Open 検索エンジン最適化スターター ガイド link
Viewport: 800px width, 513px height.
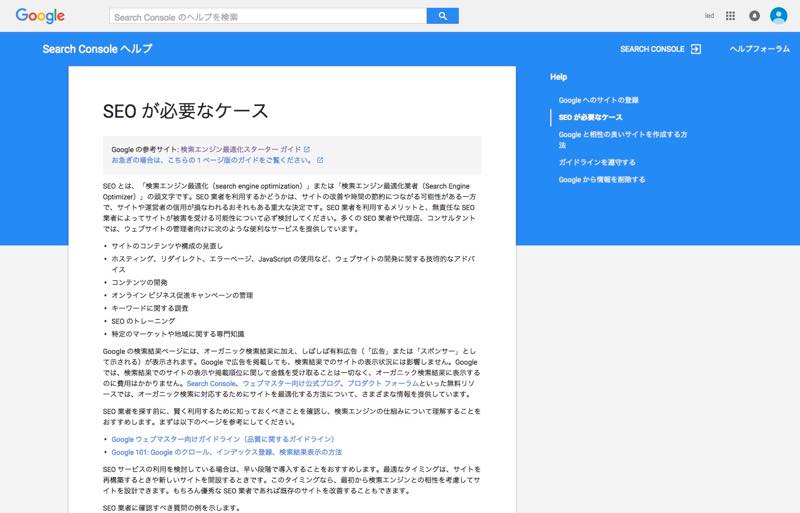pos(241,149)
